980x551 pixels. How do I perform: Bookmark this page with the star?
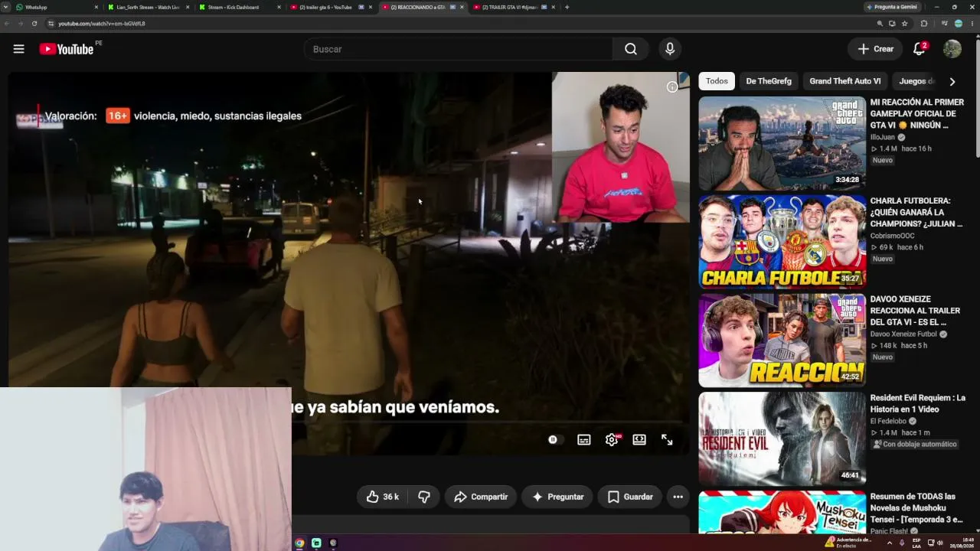click(x=904, y=24)
